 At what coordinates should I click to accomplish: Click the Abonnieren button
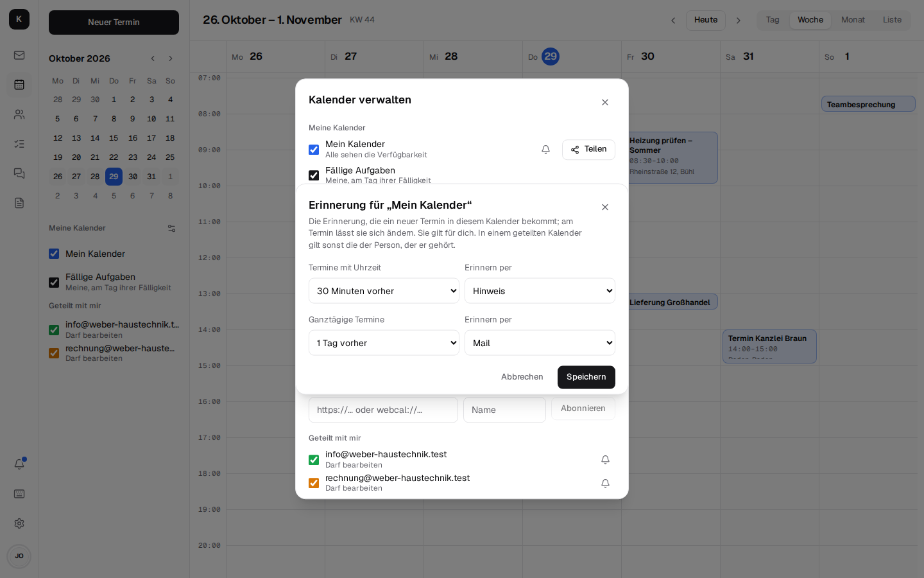click(x=583, y=408)
